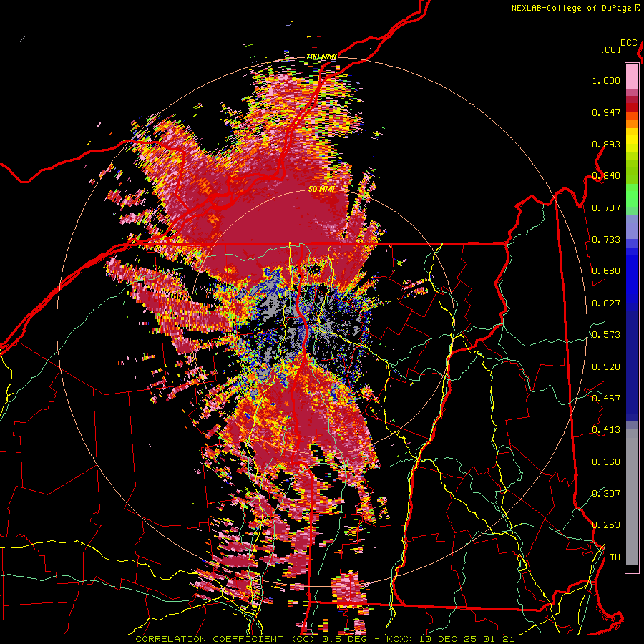Image resolution: width=644 pixels, height=644 pixels.
Task: Select the [CC] units label
Action: (610, 49)
